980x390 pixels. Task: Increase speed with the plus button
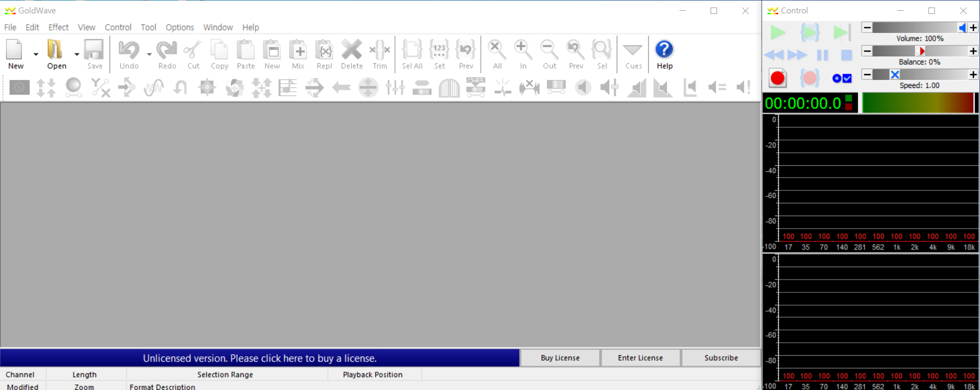click(x=973, y=75)
